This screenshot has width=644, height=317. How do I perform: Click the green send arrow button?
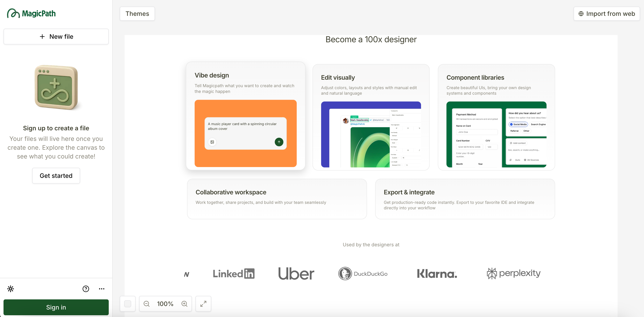pos(279,142)
